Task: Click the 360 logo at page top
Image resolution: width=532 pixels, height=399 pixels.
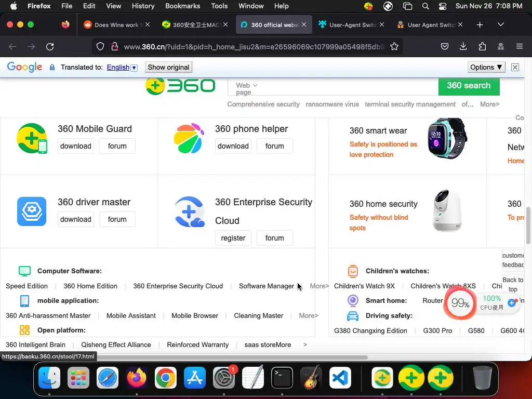Action: point(180,86)
